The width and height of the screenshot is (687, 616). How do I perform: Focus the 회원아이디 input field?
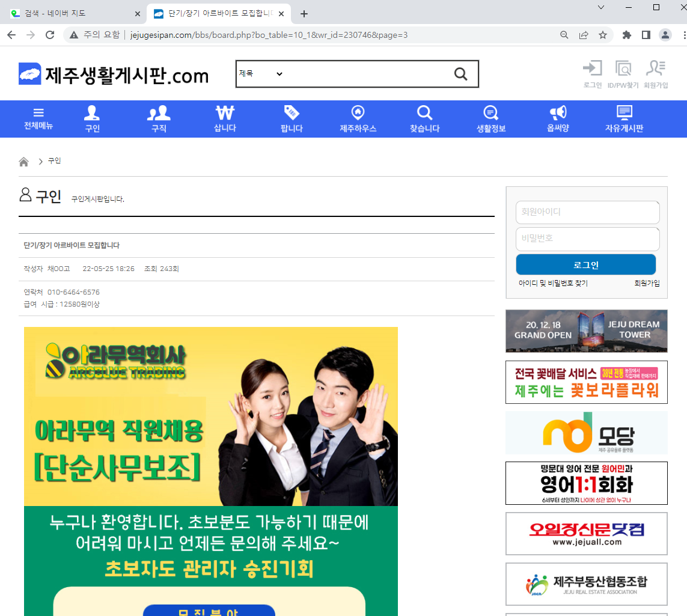pyautogui.click(x=587, y=212)
